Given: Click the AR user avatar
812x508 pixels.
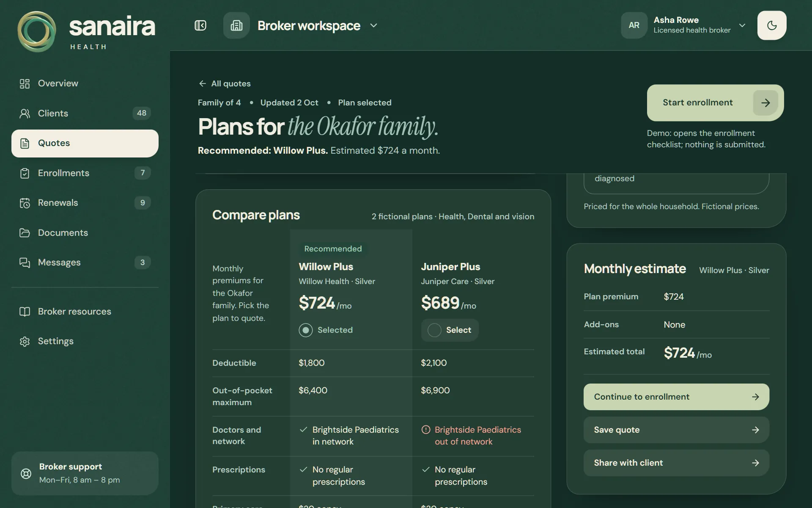Looking at the screenshot, I should click(x=634, y=25).
